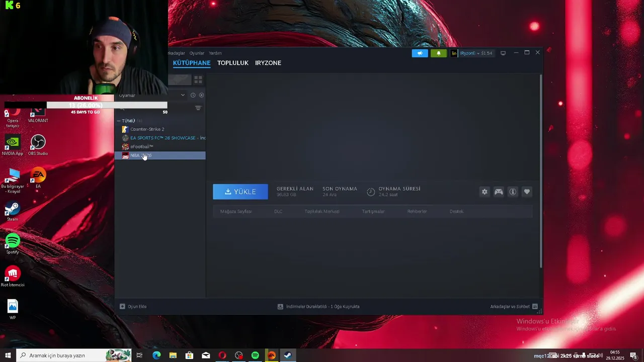Open library advanced filter options icon
The image size is (644, 362).
(x=198, y=108)
